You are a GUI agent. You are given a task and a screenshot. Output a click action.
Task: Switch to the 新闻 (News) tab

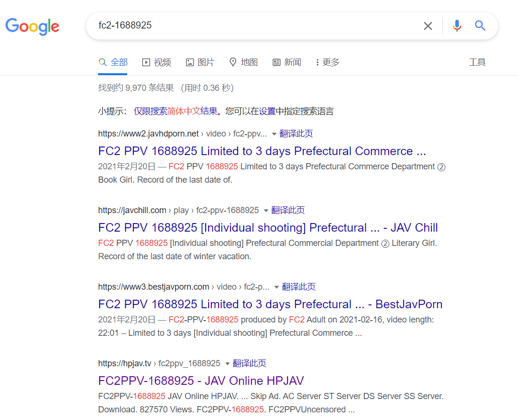click(287, 62)
